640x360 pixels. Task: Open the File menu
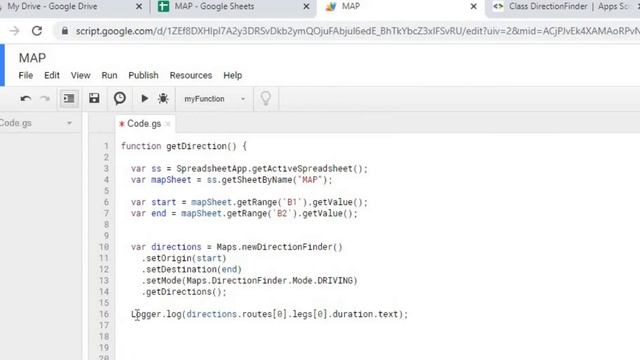pyautogui.click(x=26, y=76)
